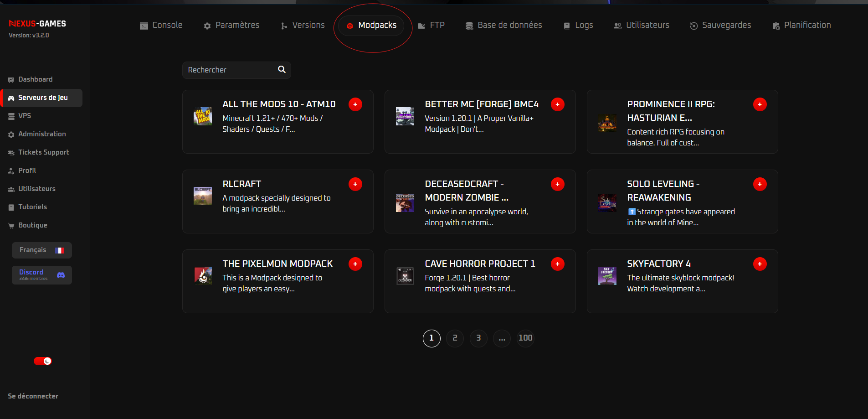The image size is (868, 419).
Task: Click the Version v3.2.0 label
Action: [29, 35]
